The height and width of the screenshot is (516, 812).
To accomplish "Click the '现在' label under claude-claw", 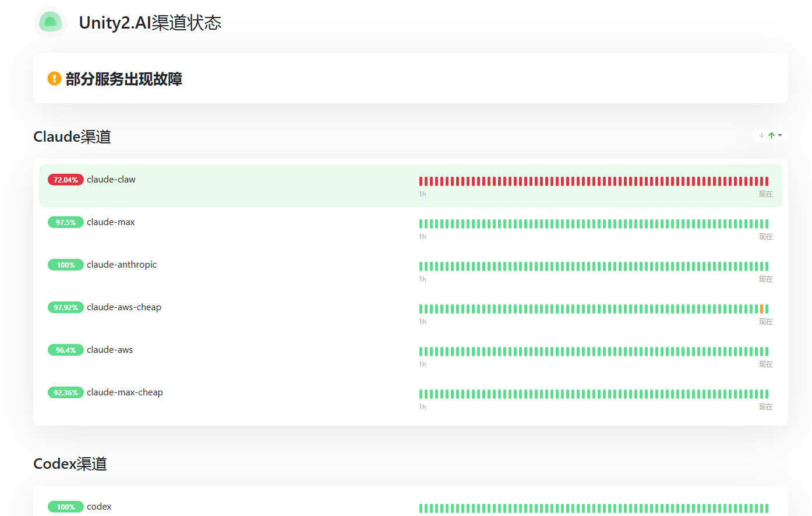I will pos(765,194).
